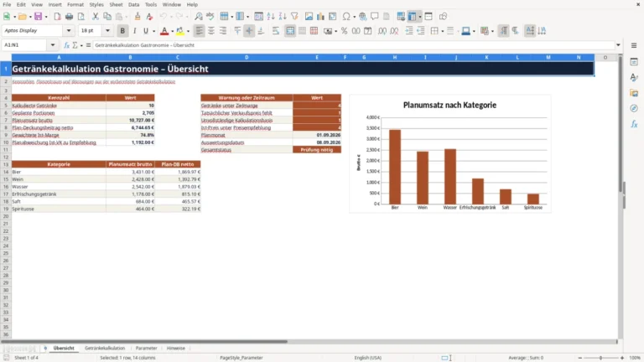
Task: Click the Export as PDF icon
Action: click(57, 17)
